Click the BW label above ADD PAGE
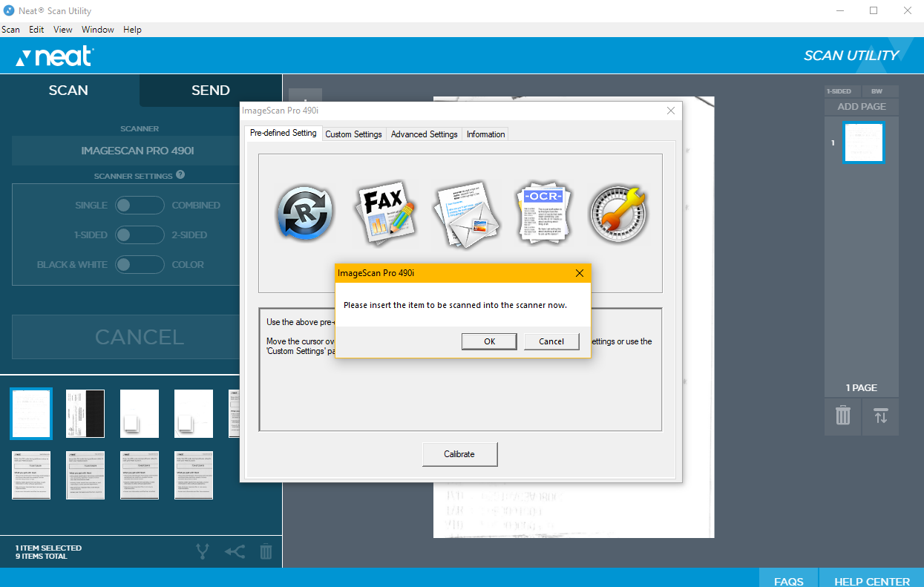 pyautogui.click(x=877, y=91)
